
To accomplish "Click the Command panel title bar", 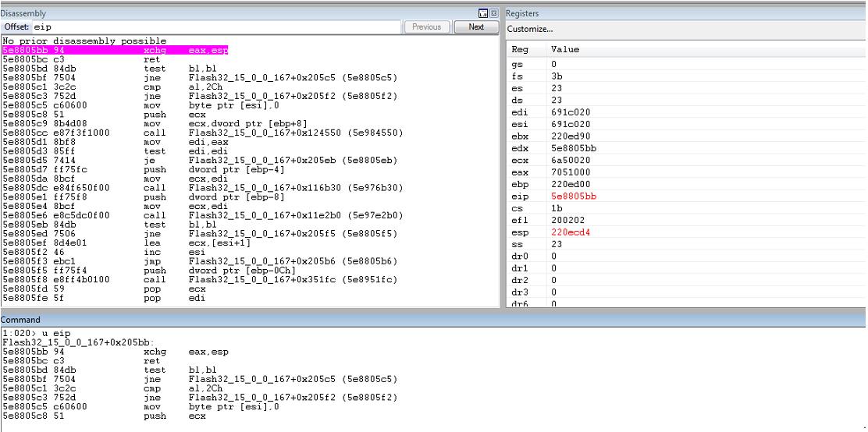I will tap(433, 320).
